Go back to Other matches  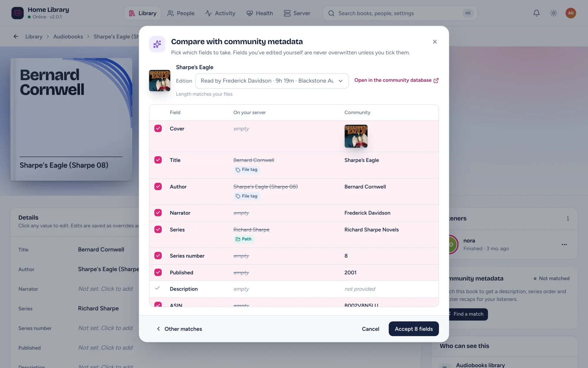point(179,329)
